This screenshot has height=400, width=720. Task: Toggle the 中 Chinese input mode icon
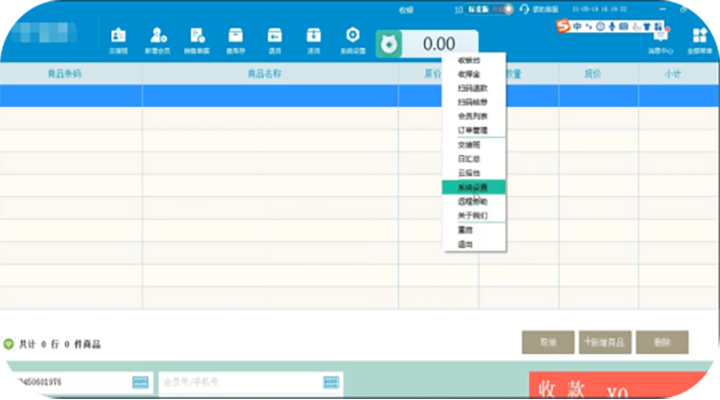pyautogui.click(x=577, y=27)
